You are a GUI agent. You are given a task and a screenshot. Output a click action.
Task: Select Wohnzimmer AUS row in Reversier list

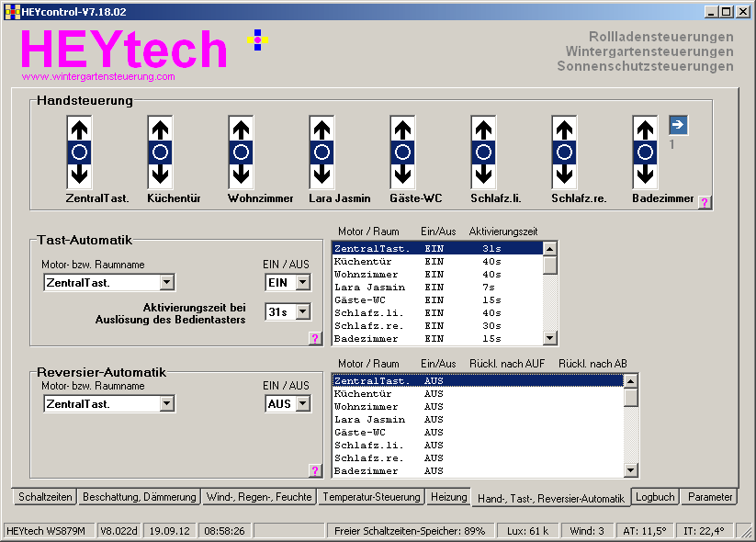(x=478, y=407)
